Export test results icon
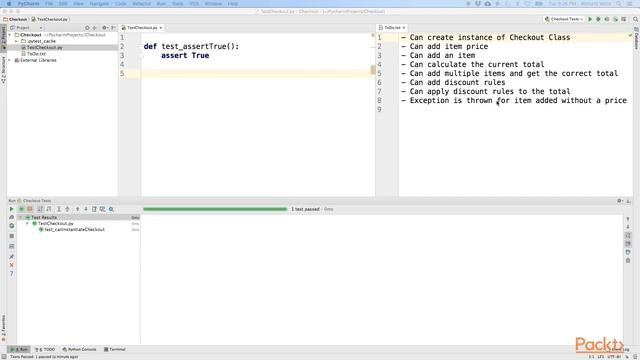640x360 pixels. pos(94,209)
